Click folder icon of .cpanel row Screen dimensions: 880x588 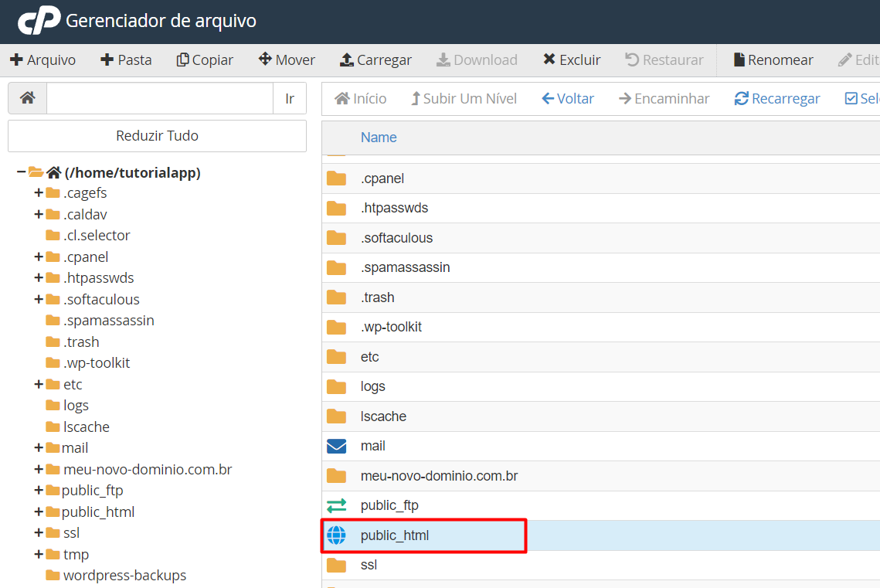pyautogui.click(x=336, y=178)
